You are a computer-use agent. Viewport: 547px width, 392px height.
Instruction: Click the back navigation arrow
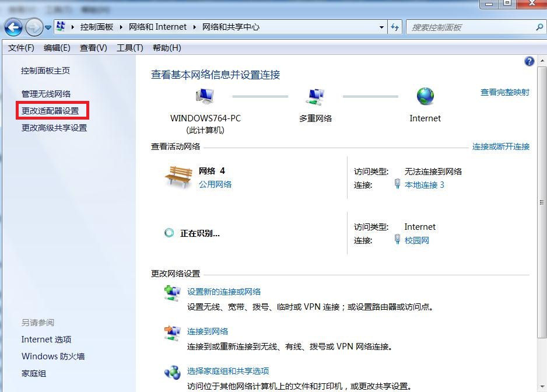point(13,27)
